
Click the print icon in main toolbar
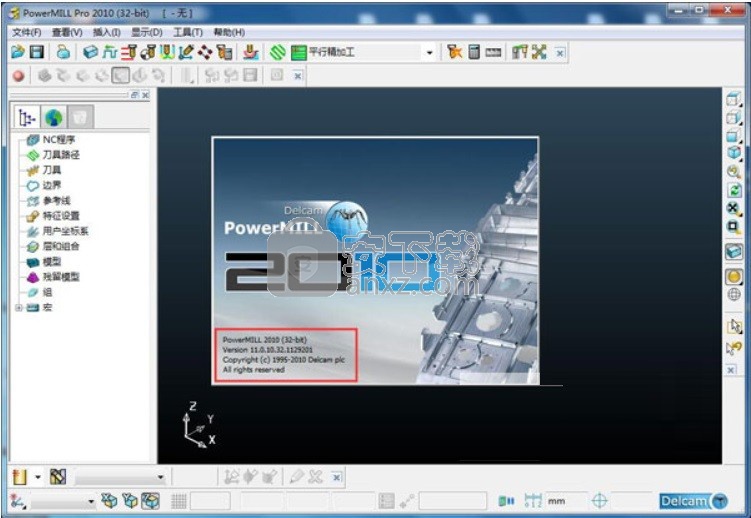pos(63,52)
